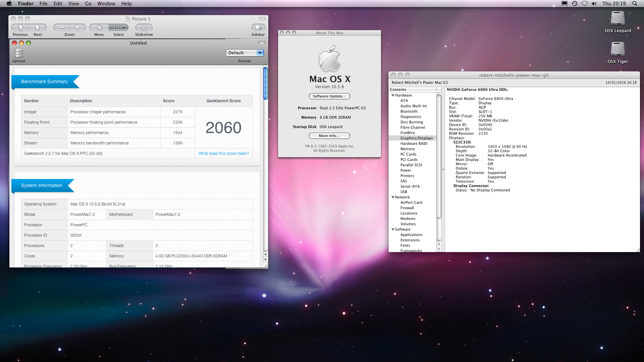Toggle toolbar pill on Preview window
The image size is (644, 362).
(x=262, y=19)
